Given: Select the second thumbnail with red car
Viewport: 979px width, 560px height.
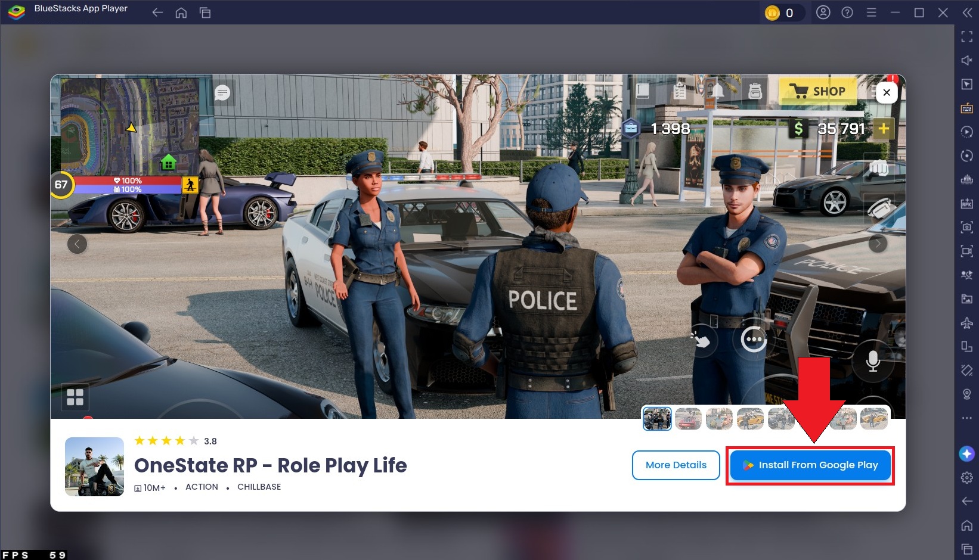Looking at the screenshot, I should pos(688,419).
